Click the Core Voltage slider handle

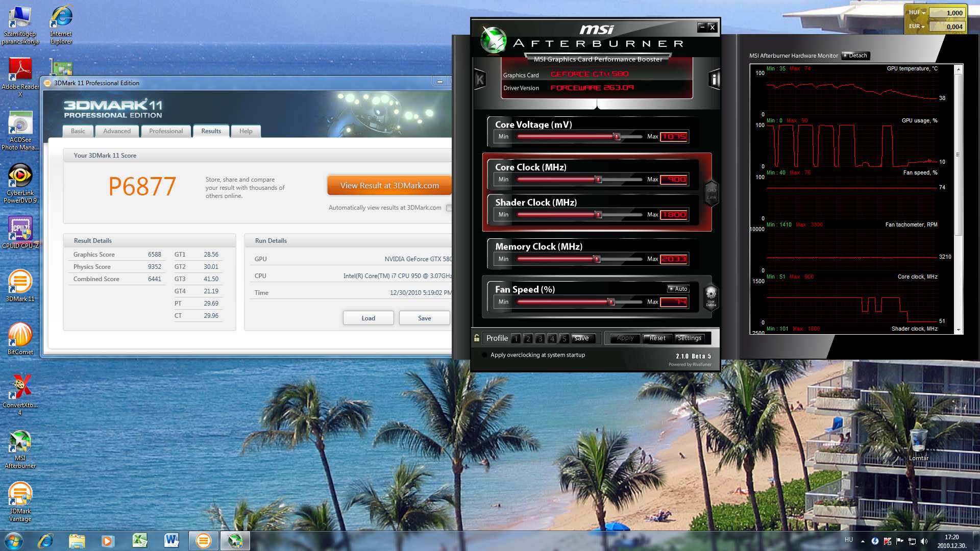617,137
